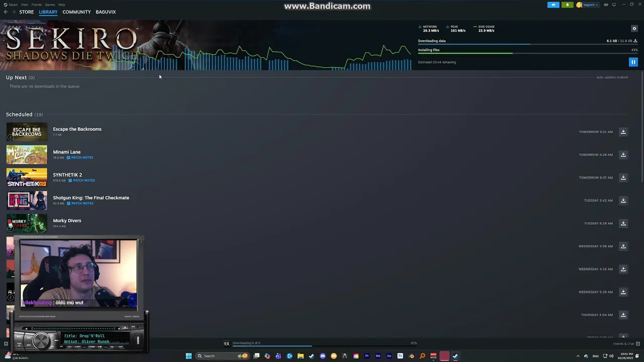
Task: Start Minami Lane update download
Action: click(623, 155)
